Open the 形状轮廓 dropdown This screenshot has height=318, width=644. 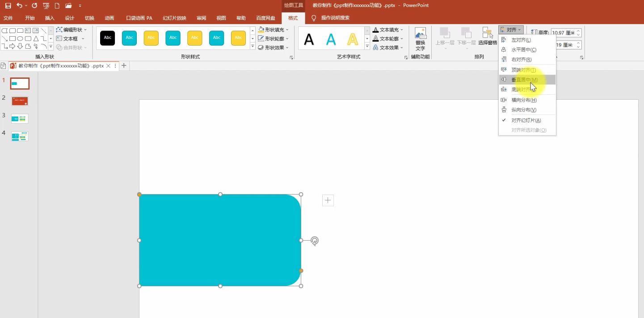(274, 38)
